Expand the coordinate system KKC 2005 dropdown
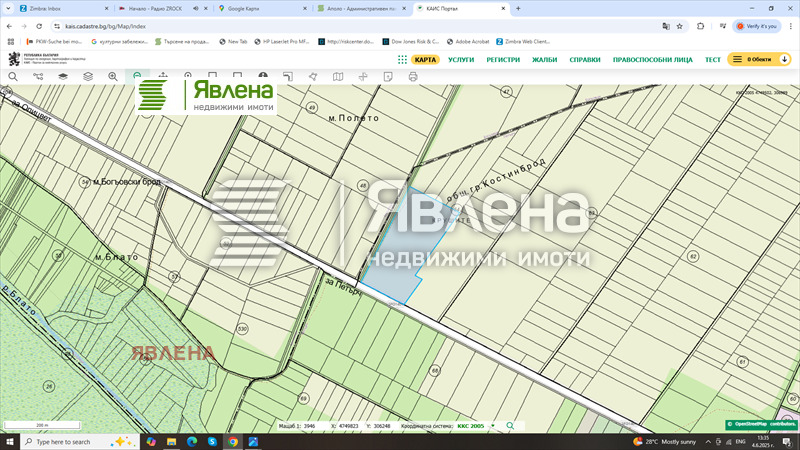800x450 pixels. (492, 426)
